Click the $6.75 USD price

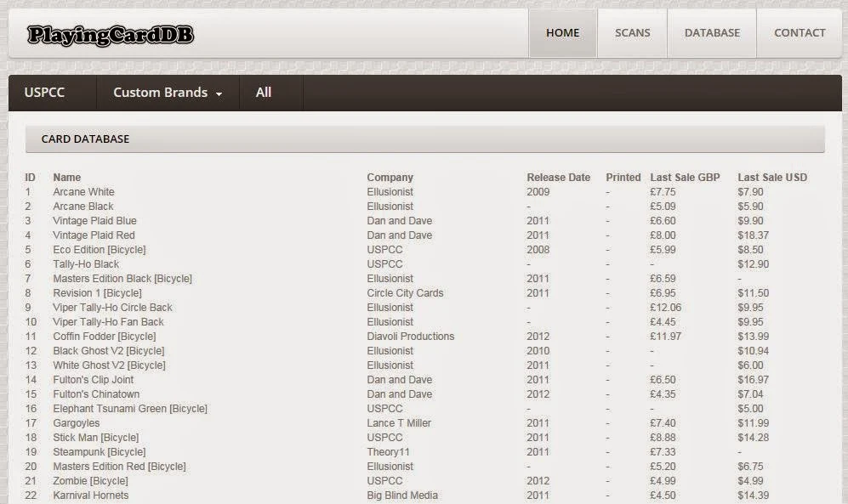pyautogui.click(x=751, y=467)
